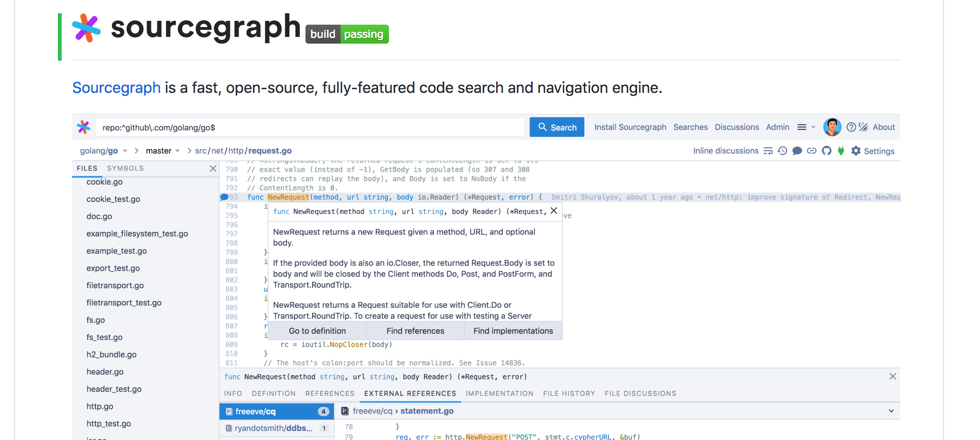Click Find references button
This screenshot has height=440, width=980.
point(416,331)
